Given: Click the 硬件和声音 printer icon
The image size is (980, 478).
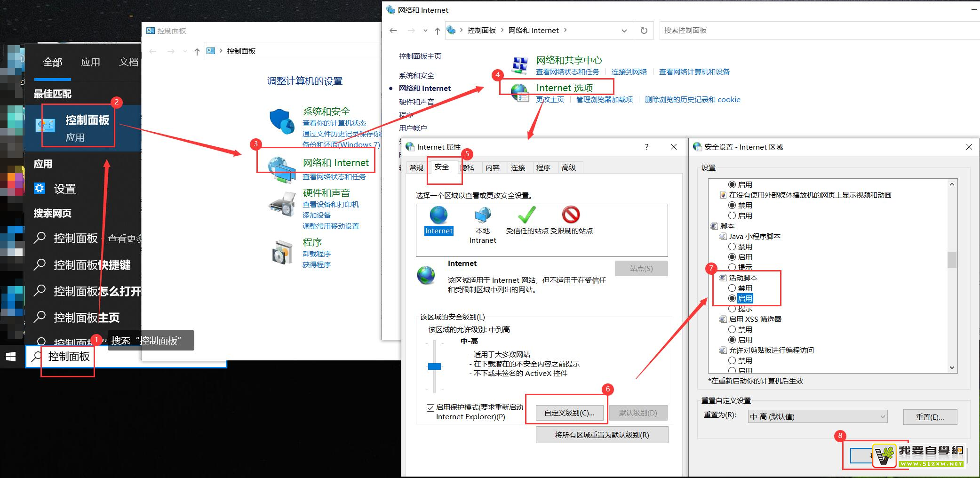Looking at the screenshot, I should coord(281,204).
